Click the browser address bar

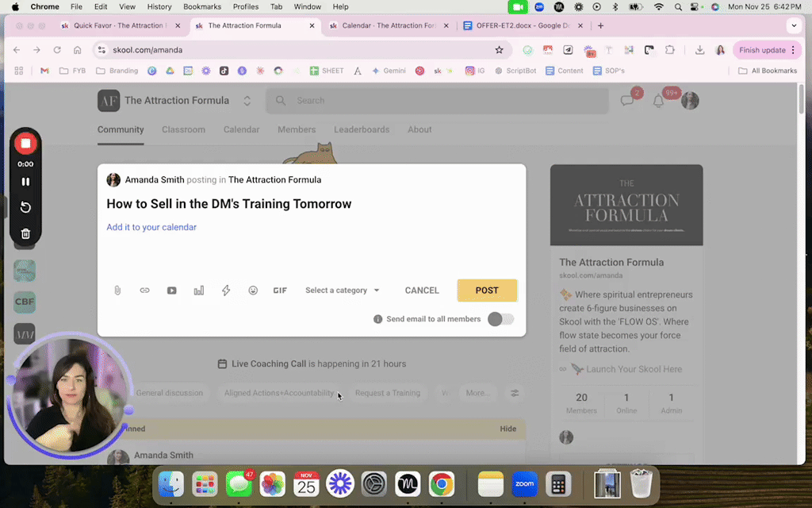302,50
